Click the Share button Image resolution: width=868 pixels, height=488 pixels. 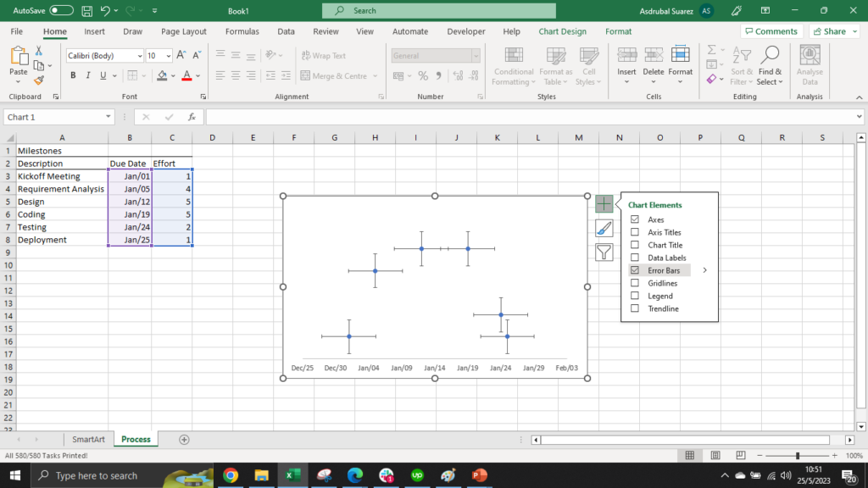pyautogui.click(x=834, y=30)
